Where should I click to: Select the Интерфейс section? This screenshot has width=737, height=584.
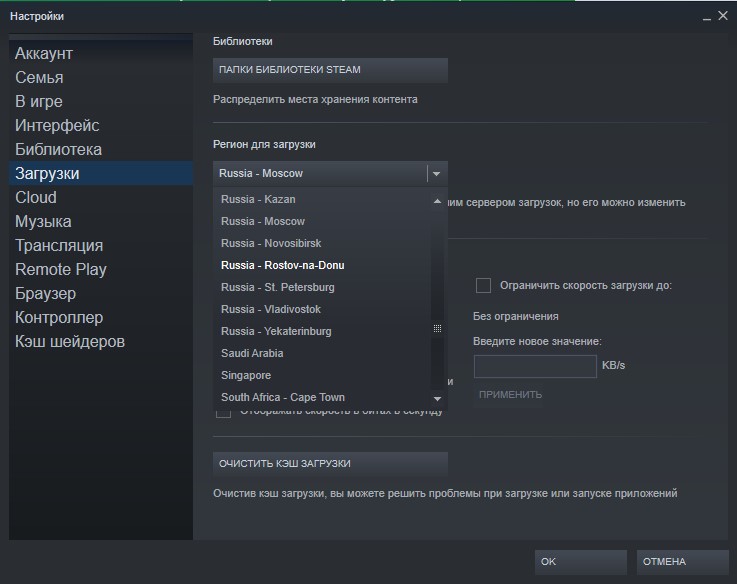click(101, 125)
